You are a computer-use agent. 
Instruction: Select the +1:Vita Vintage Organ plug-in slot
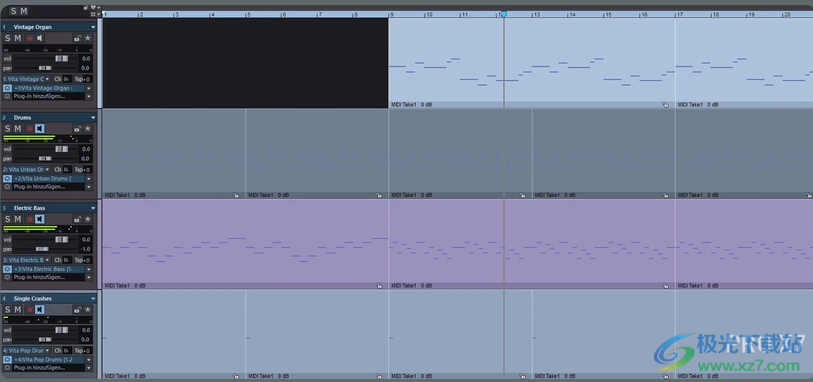48,88
